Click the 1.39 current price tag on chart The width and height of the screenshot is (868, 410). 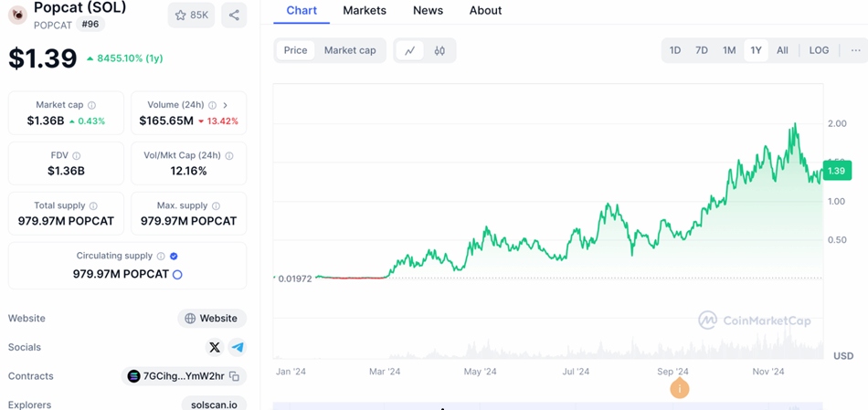pyautogui.click(x=836, y=171)
